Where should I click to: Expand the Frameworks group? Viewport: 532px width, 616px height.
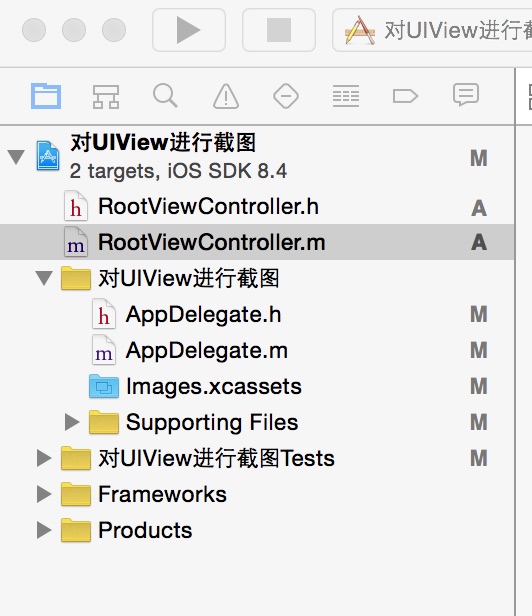click(x=44, y=494)
